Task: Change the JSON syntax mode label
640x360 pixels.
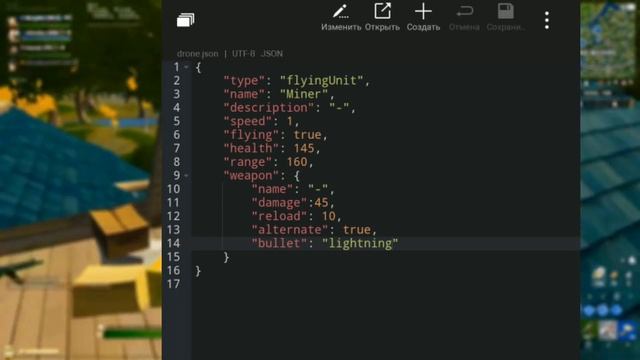Action: 272,53
